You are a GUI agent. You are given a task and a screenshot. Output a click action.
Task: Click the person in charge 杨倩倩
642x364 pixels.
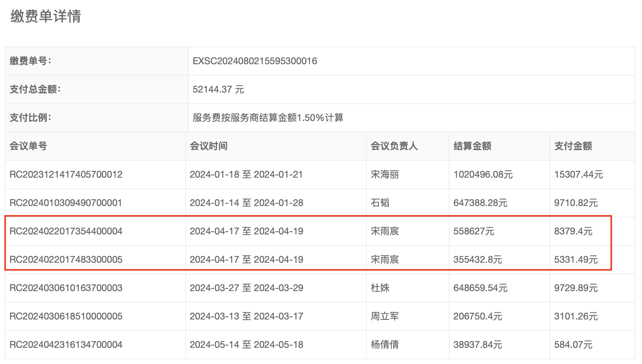[384, 345]
